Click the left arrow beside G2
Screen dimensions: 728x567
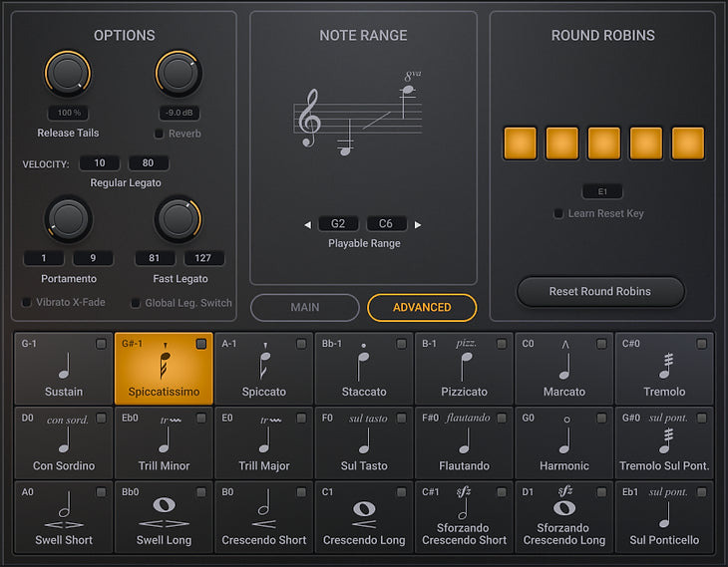click(x=308, y=224)
